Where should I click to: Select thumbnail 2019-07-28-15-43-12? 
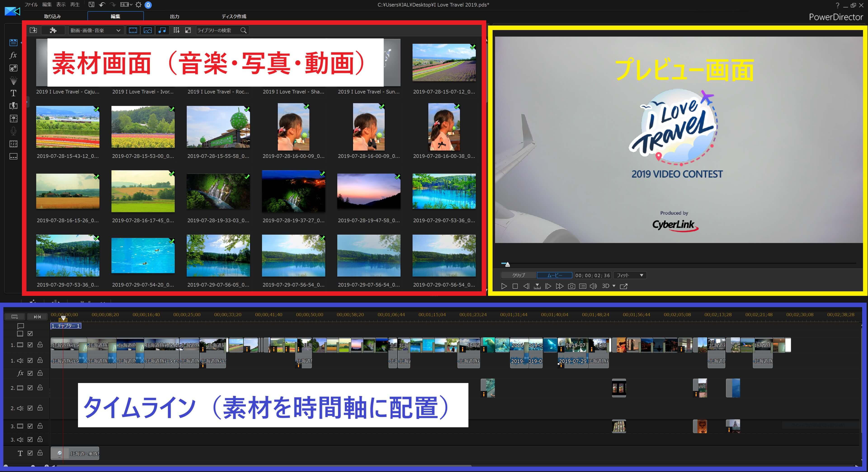68,127
